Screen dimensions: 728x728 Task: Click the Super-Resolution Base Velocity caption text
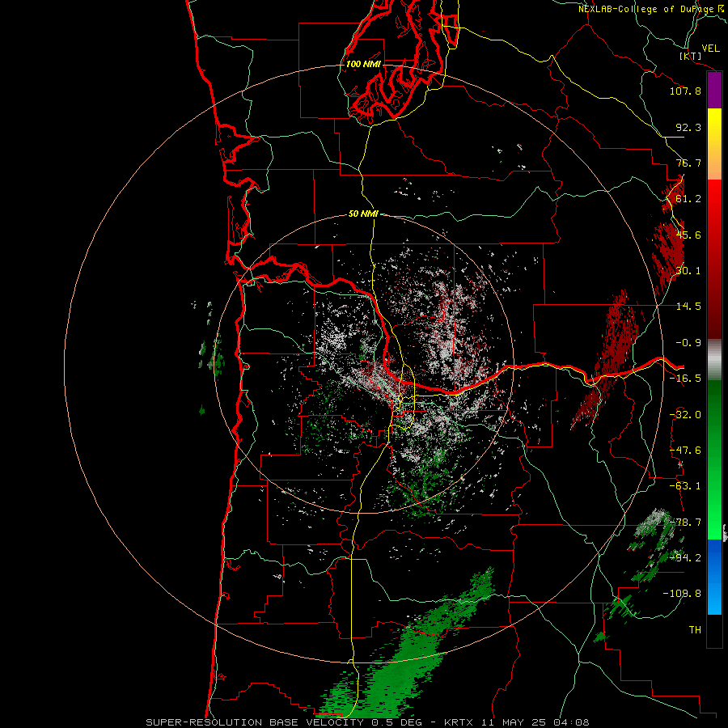pyautogui.click(x=367, y=722)
